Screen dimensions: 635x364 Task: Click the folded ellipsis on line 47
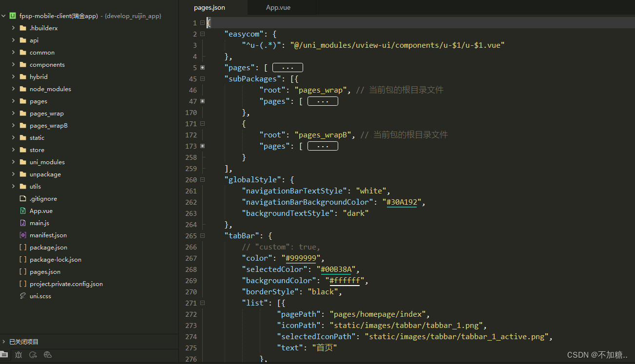(323, 101)
